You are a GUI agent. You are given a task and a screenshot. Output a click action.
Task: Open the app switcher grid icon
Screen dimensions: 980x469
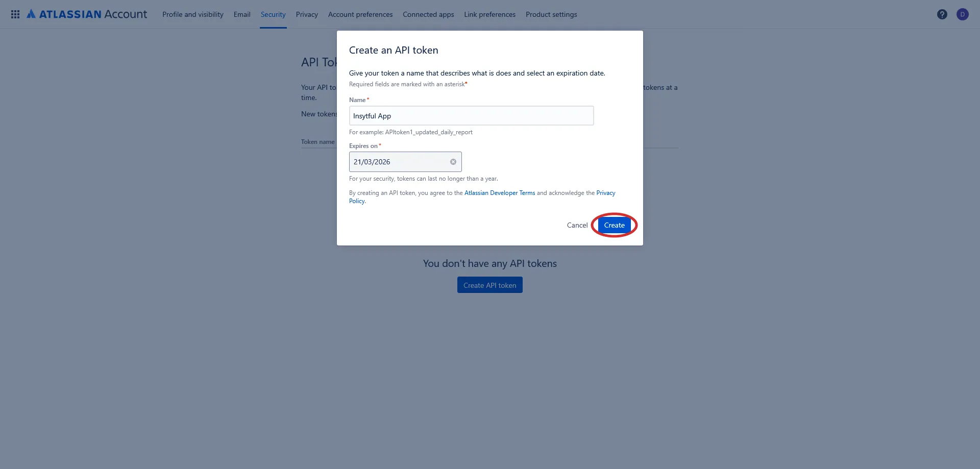15,14
